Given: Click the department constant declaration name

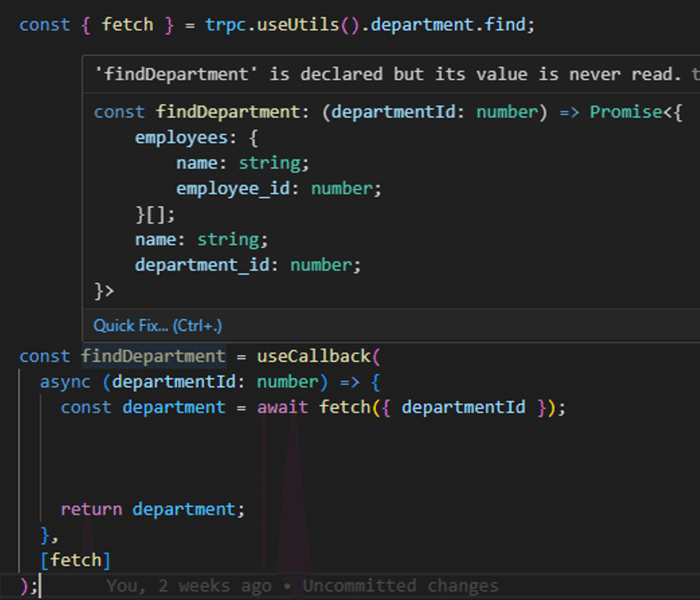Looking at the screenshot, I should click(174, 407).
